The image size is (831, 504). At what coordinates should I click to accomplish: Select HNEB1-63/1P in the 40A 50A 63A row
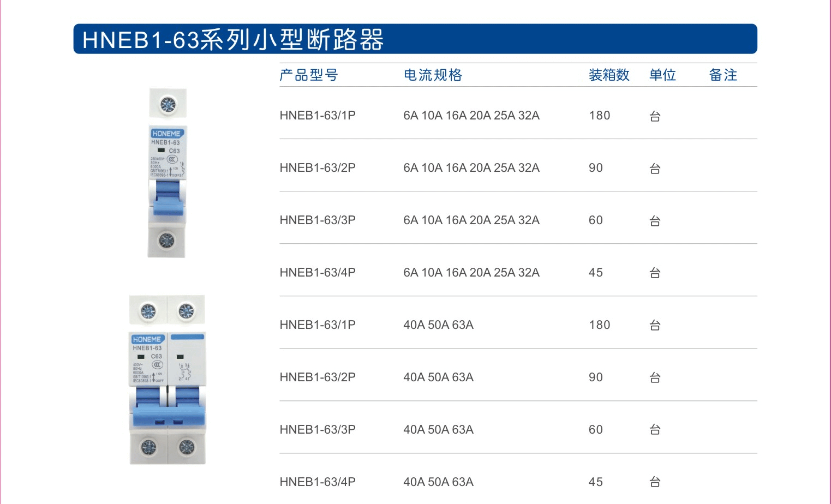(318, 325)
